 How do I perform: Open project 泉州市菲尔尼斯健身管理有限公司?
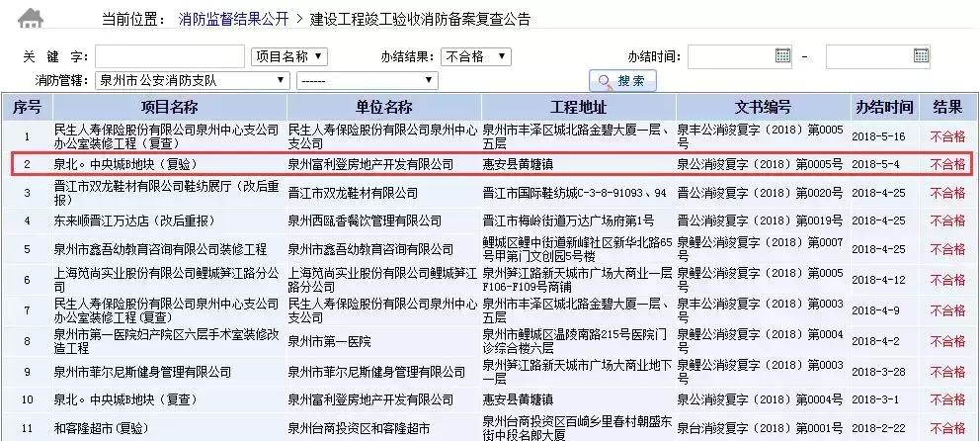[x=142, y=372]
